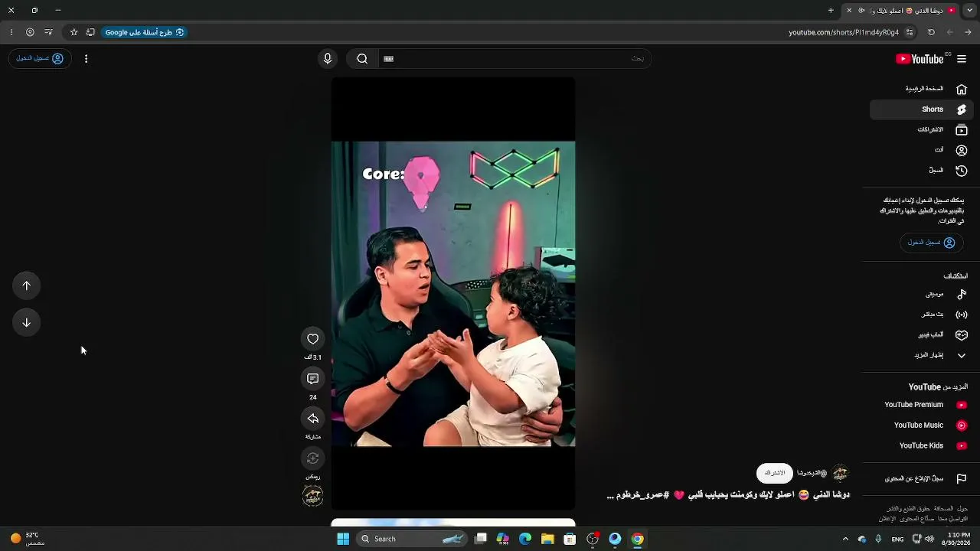Screen dimensions: 980x551
Task: Pause the Short by clicking the video
Action: point(453,293)
